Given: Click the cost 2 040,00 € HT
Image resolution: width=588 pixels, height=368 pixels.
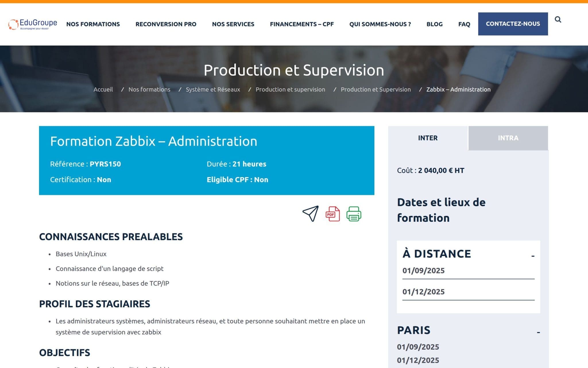Looking at the screenshot, I should click(441, 170).
